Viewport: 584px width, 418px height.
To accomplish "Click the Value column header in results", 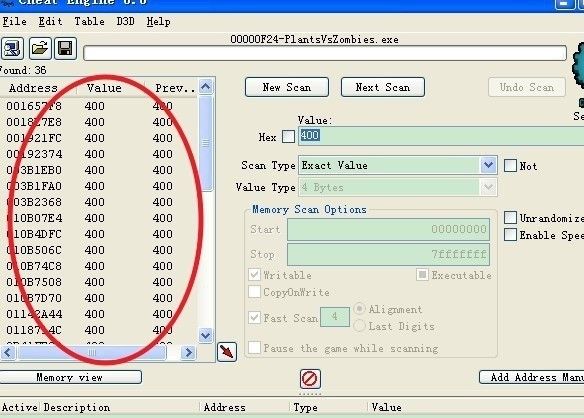I will [x=110, y=88].
